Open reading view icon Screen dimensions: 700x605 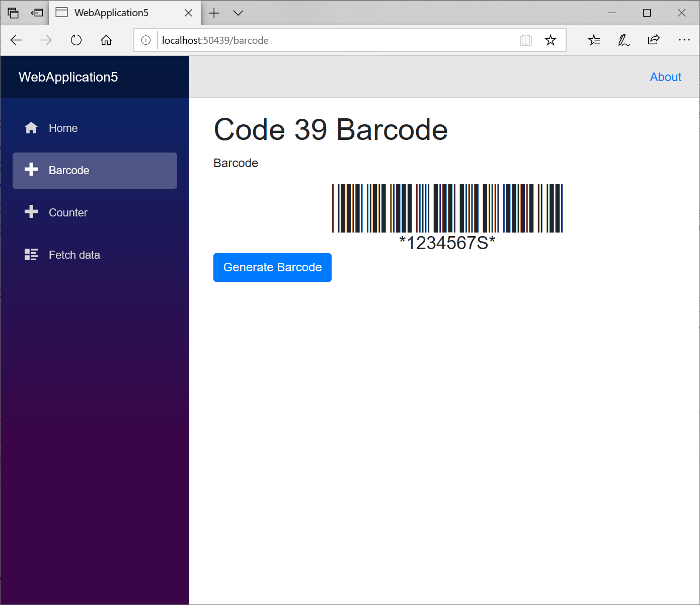[526, 40]
